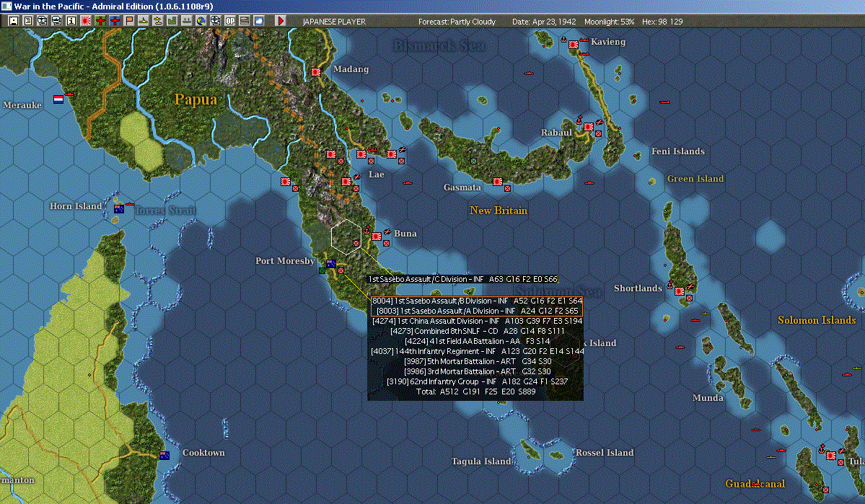Click the Forecast: Partly Cloudy status text
This screenshot has height=504, width=865.
point(457,22)
